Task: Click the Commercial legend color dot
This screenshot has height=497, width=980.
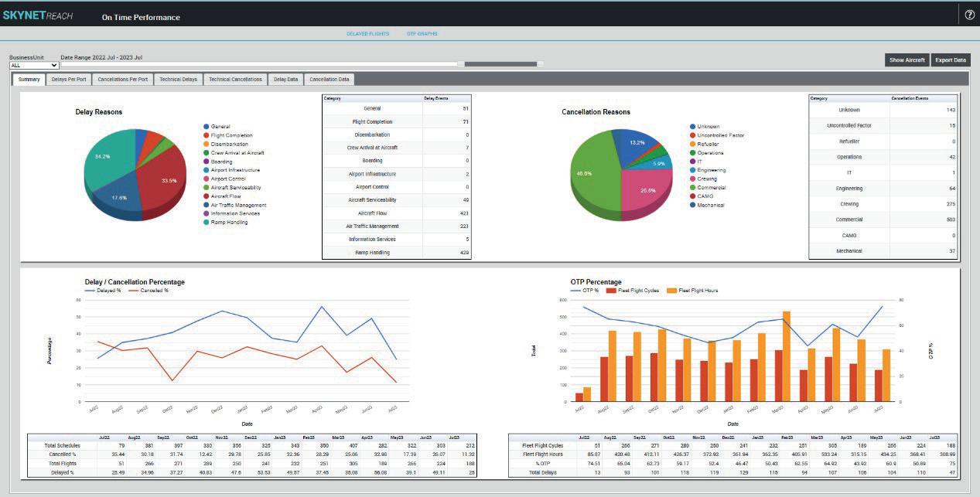Action: (692, 188)
